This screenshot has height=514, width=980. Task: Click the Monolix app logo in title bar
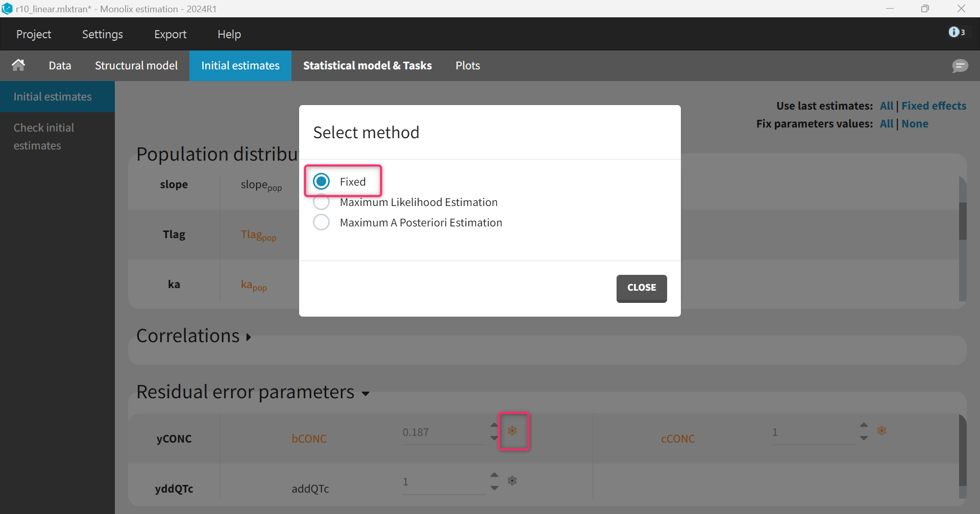[7, 9]
